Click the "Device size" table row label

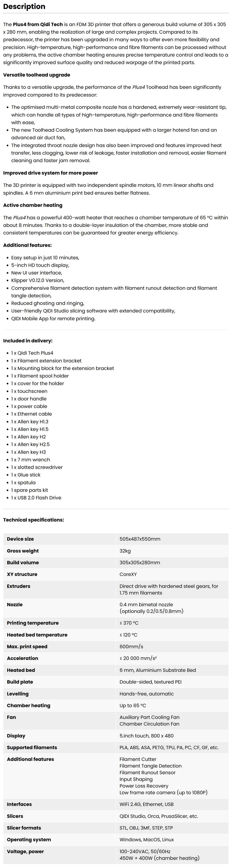(20, 539)
